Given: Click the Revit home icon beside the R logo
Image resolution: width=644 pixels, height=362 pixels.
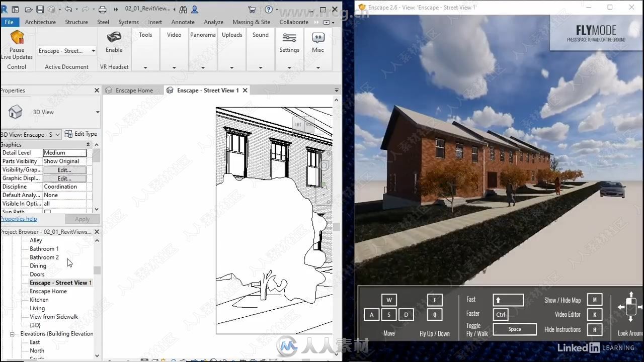Looking at the screenshot, I should (15, 9).
